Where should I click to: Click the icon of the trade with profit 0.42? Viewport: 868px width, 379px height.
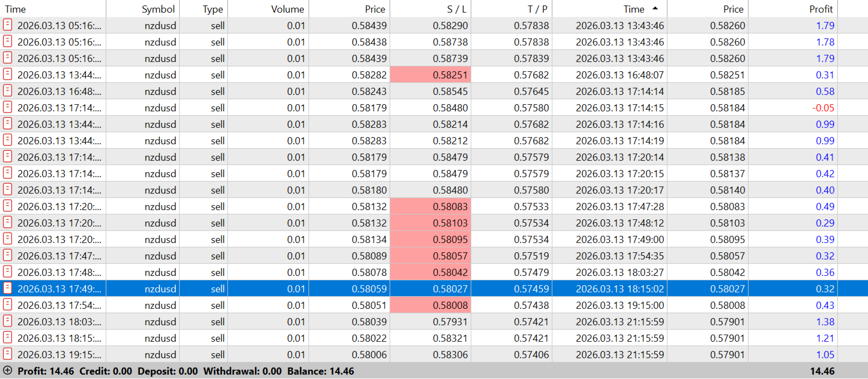[8, 173]
